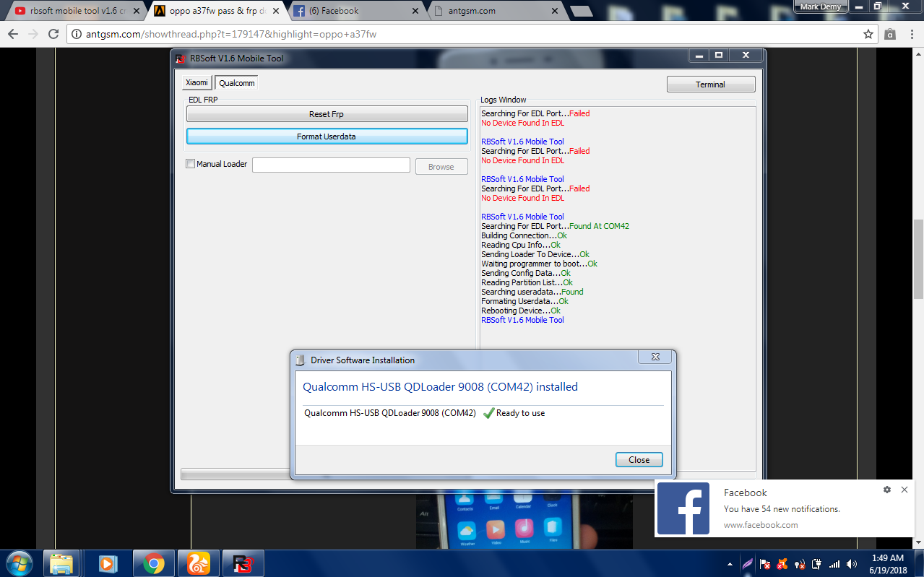
Task: Open a new Chrome tab
Action: 580,12
